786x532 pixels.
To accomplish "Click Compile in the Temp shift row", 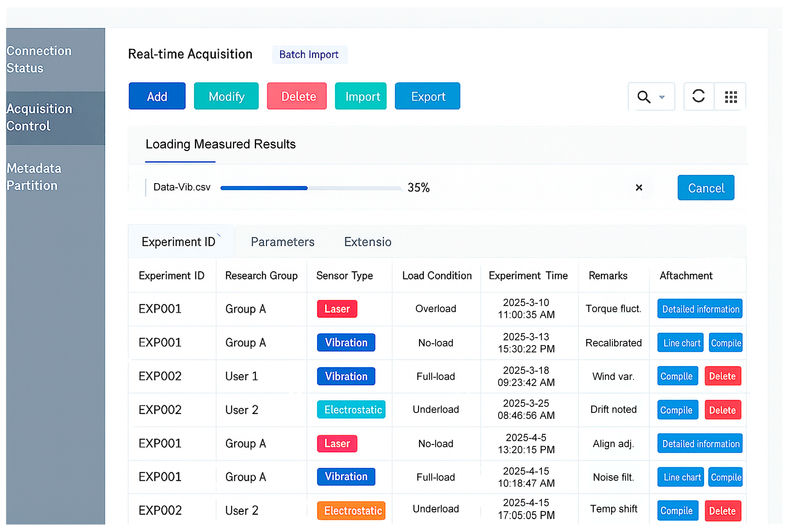I will (678, 510).
